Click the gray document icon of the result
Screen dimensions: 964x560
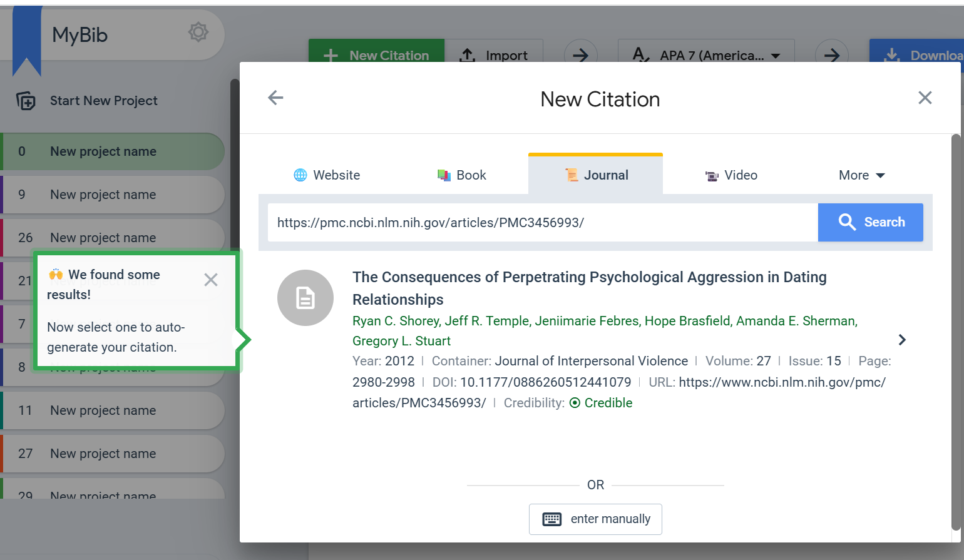[x=305, y=298]
